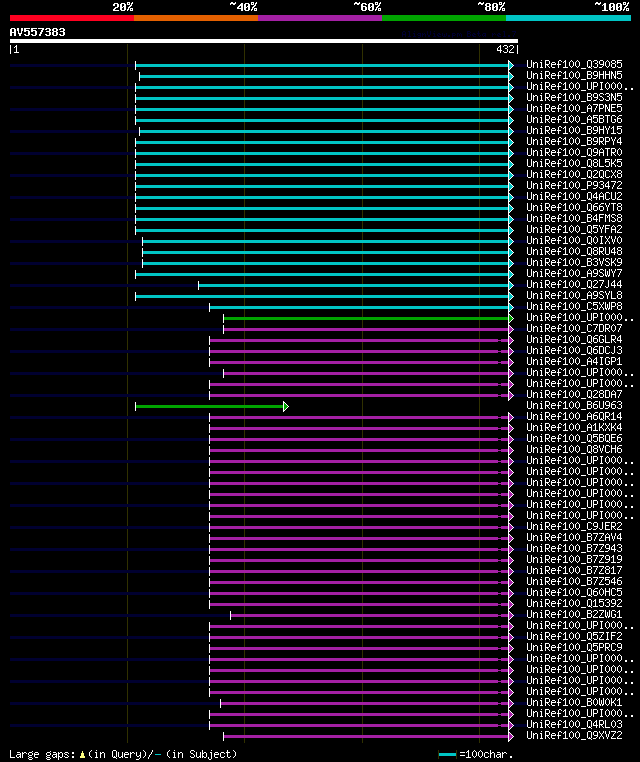Click the cyan 100char scale bar in legend

pos(447,754)
